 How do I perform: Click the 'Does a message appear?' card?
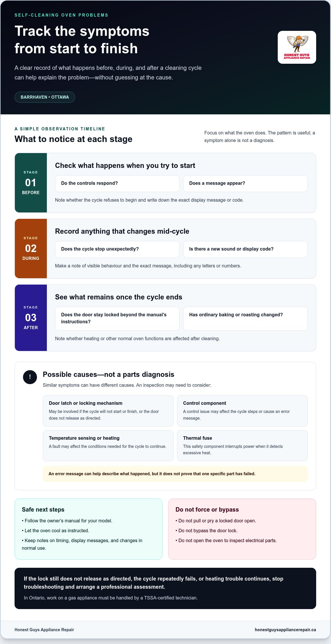245,184
